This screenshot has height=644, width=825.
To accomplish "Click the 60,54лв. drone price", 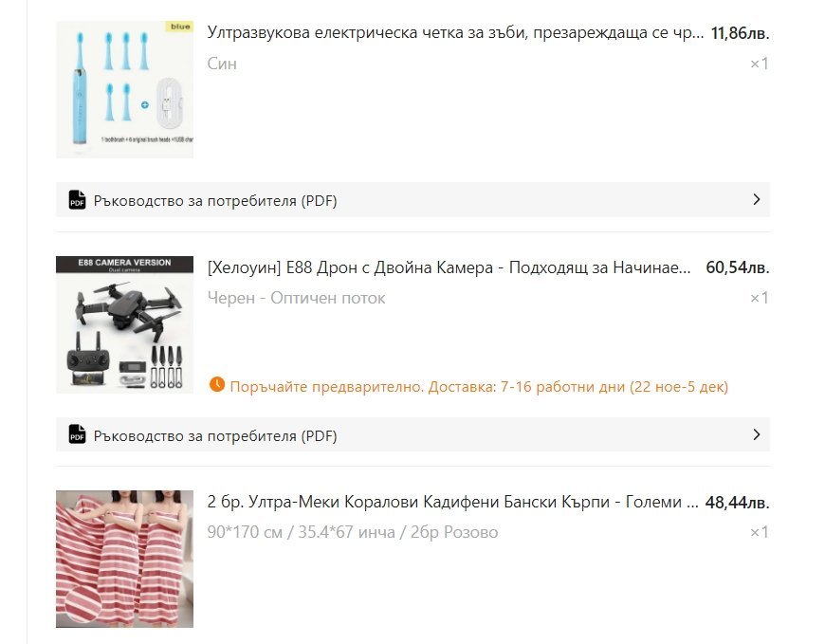I will coord(738,267).
